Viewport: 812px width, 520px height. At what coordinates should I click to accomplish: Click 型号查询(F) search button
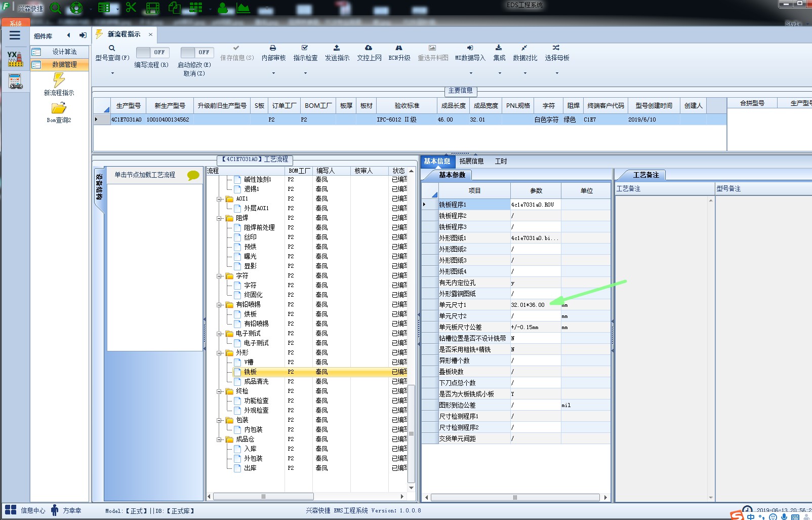112,53
